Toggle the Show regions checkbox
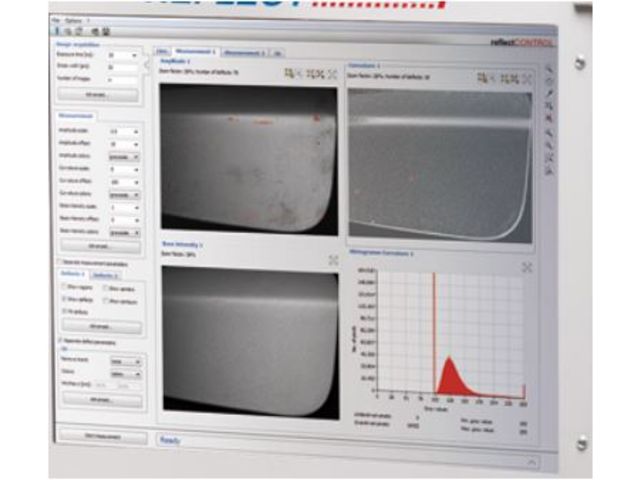The height and width of the screenshot is (480, 640). click(x=65, y=287)
